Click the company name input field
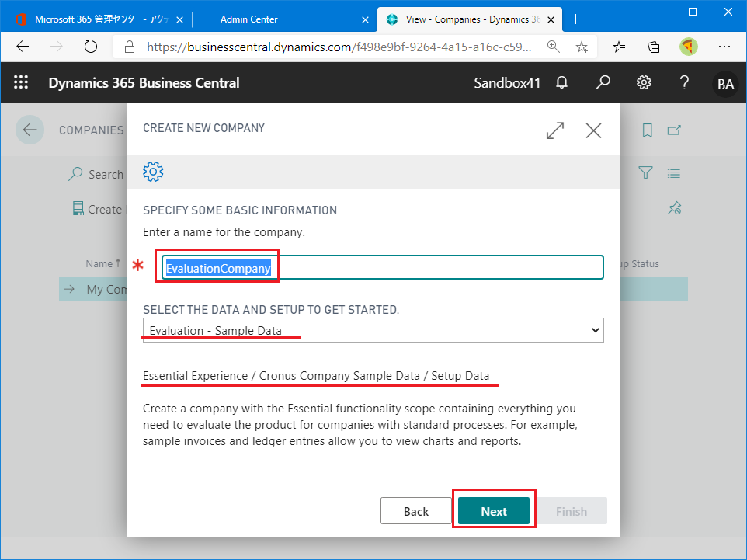 pos(383,267)
